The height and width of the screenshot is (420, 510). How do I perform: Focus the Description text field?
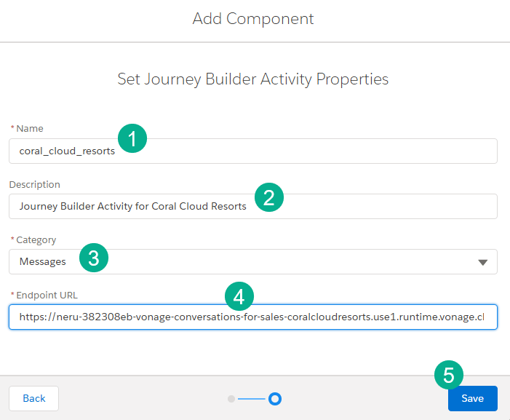pos(253,206)
